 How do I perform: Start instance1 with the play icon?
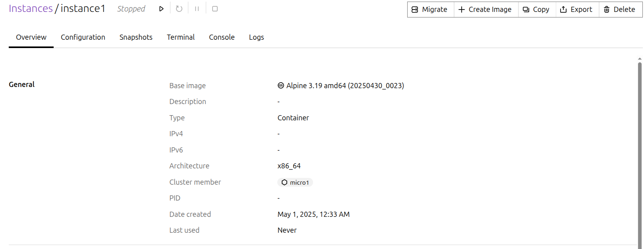161,9
